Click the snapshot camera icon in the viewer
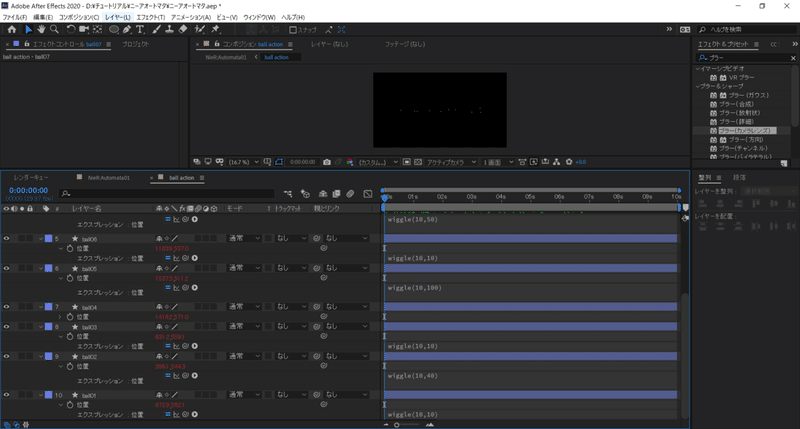 pos(327,162)
